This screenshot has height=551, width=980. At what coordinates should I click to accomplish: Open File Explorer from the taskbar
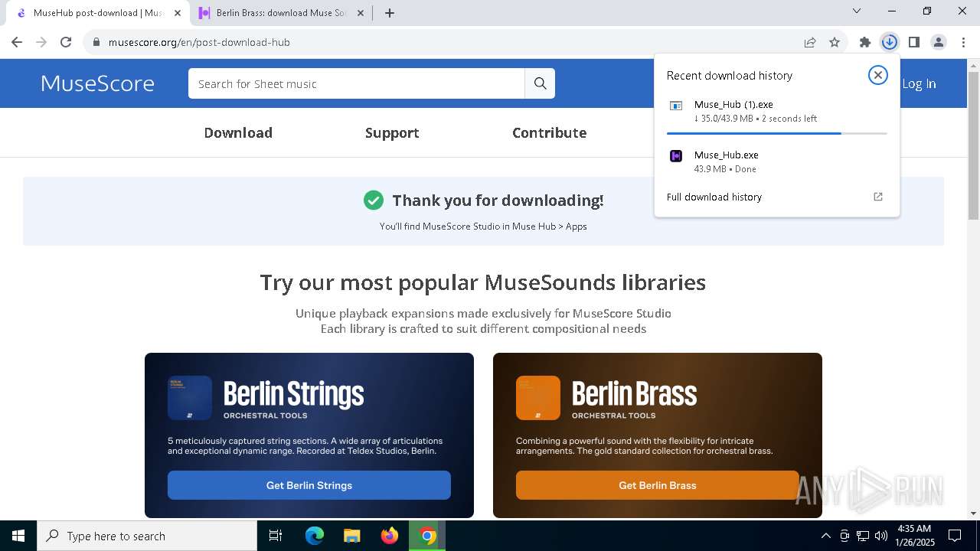(351, 536)
